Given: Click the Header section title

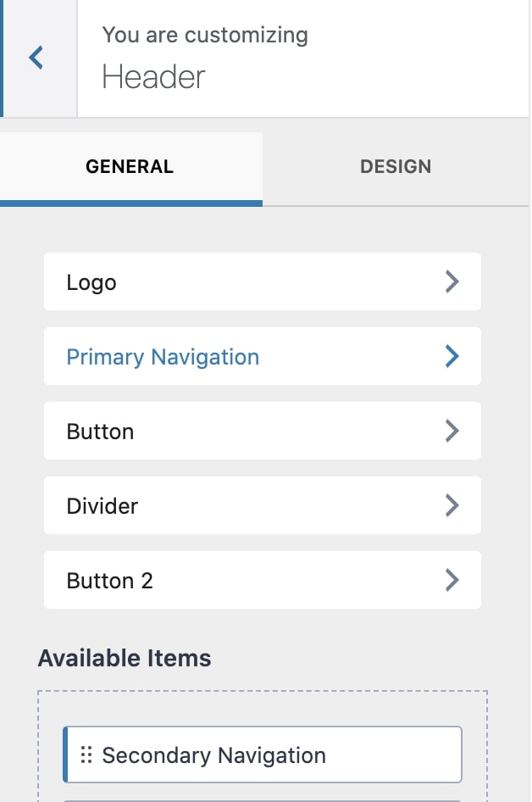Looking at the screenshot, I should pos(153,77).
